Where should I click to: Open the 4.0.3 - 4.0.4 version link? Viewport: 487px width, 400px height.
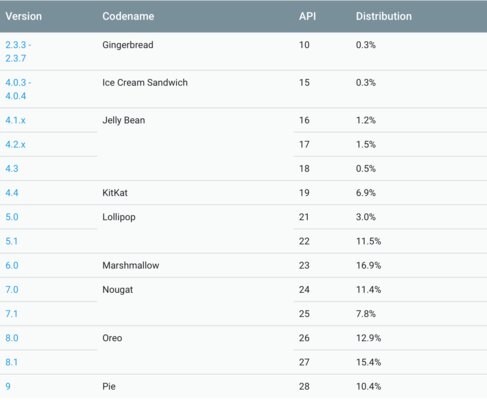pos(18,89)
